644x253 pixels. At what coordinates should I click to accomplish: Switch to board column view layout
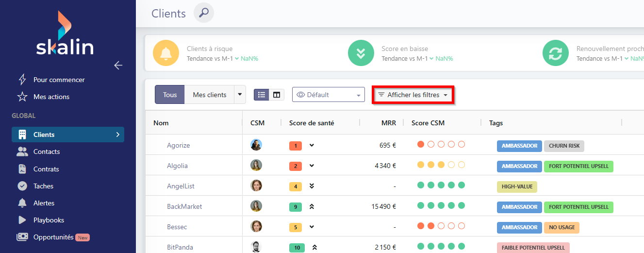coord(277,95)
